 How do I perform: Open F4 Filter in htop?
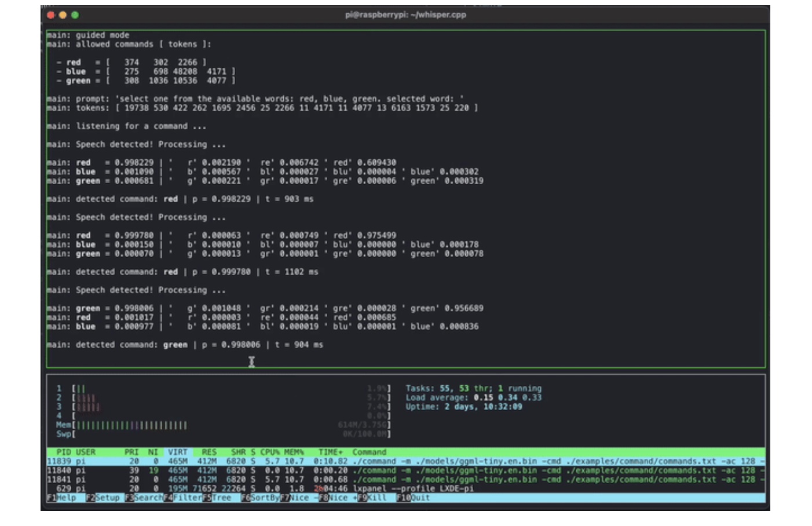tap(187, 498)
